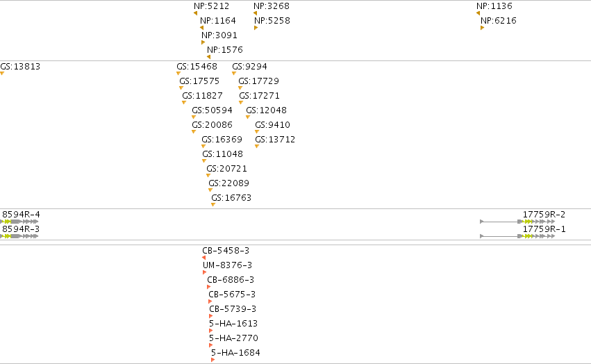Select the NP:1164 feature label
Viewport: 591px width, 364px height.
[x=218, y=20]
